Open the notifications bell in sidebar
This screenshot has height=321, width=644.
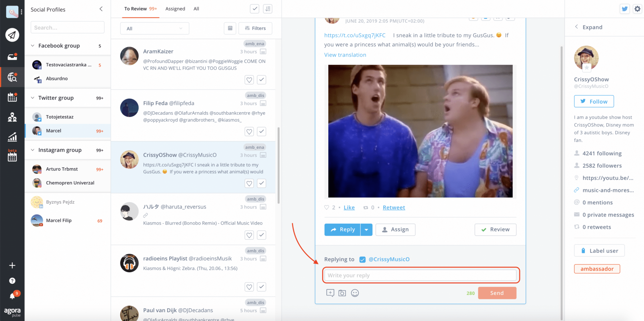(13, 296)
